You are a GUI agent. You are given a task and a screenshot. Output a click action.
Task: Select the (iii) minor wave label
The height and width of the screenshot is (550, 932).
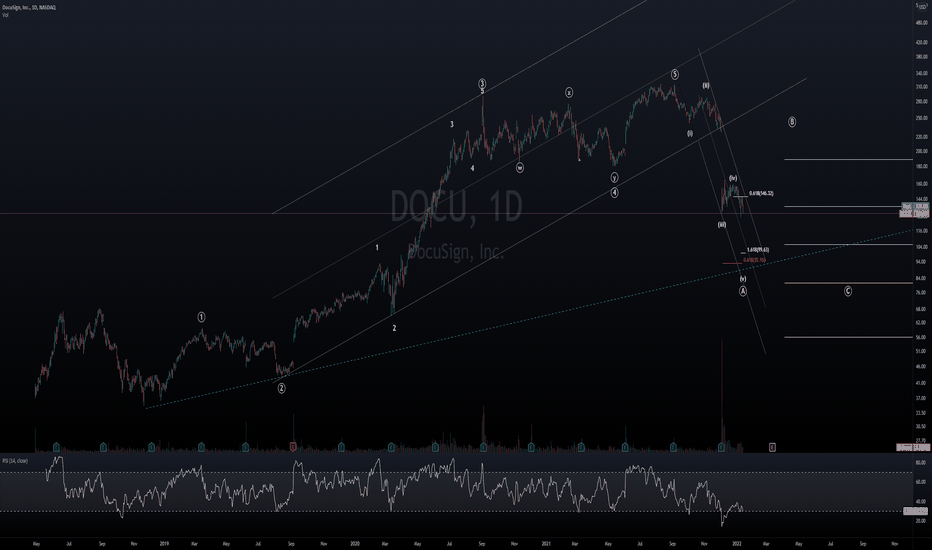721,225
